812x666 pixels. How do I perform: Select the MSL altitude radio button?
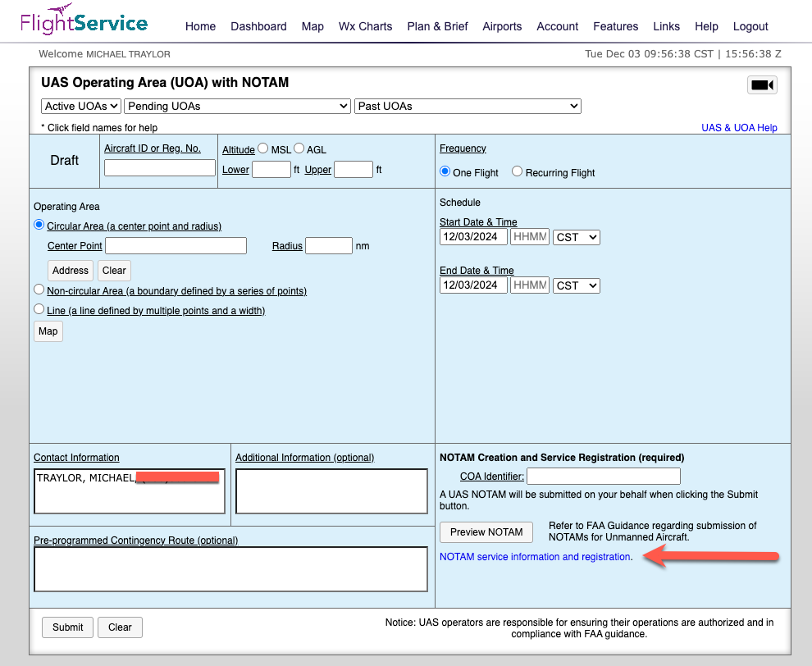point(263,148)
